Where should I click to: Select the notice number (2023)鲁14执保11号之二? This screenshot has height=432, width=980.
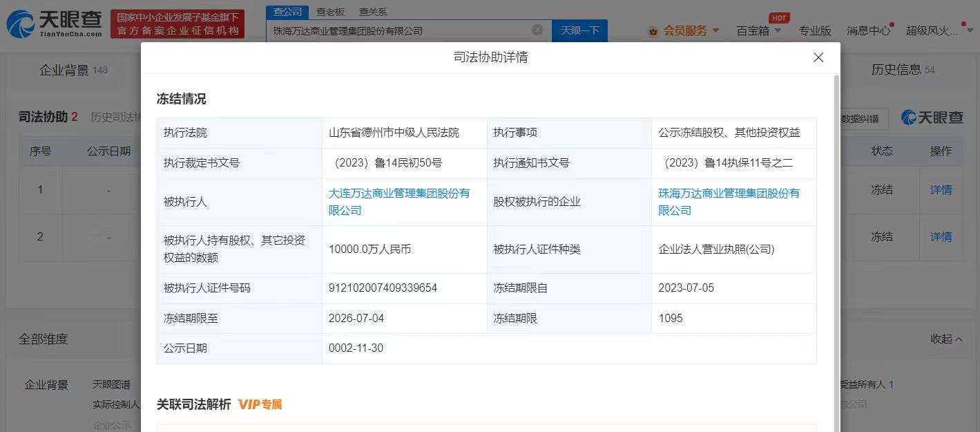(x=726, y=163)
